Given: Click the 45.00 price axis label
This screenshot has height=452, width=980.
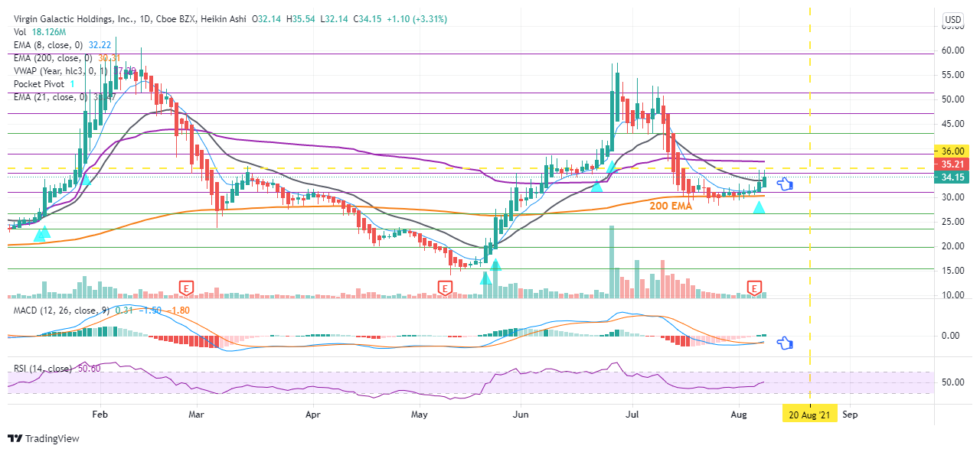Looking at the screenshot, I should pyautogui.click(x=952, y=124).
